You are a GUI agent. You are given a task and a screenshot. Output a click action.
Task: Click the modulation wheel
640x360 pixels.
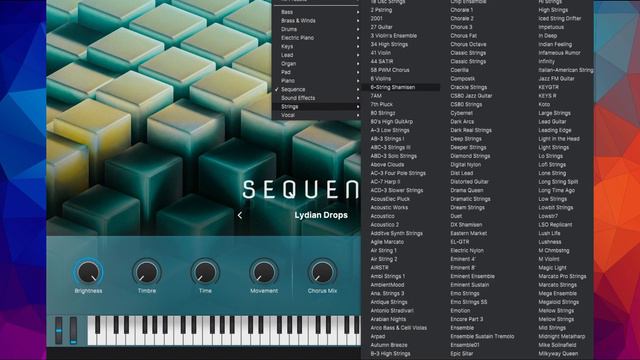click(73, 330)
